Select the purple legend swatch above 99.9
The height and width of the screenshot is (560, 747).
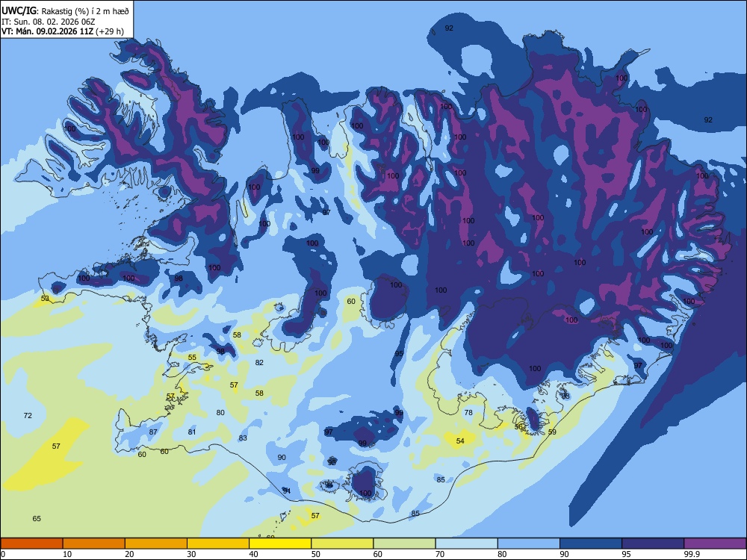715,544
